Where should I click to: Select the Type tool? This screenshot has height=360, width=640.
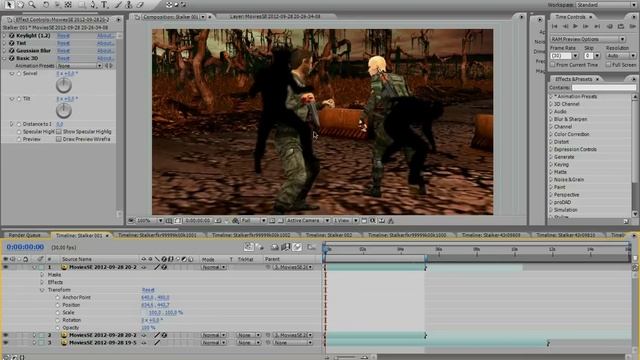[x=104, y=4]
